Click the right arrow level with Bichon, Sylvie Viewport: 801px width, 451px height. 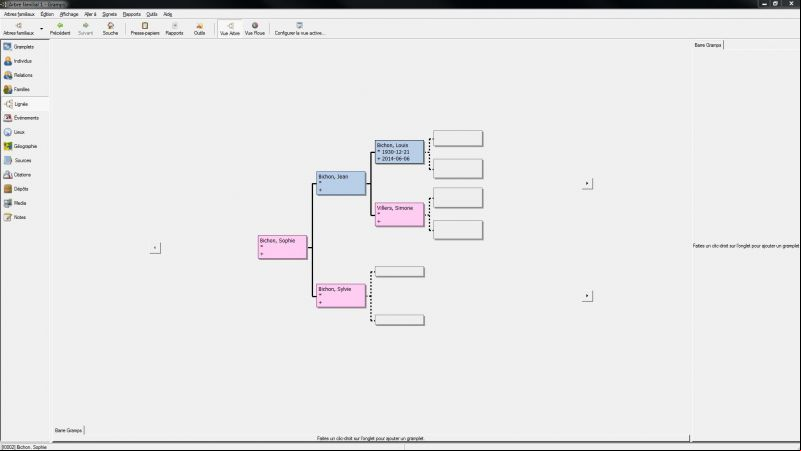tap(587, 296)
